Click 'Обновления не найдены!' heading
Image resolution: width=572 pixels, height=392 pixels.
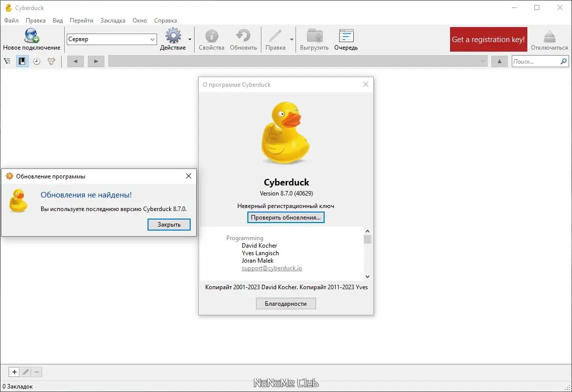pos(86,195)
